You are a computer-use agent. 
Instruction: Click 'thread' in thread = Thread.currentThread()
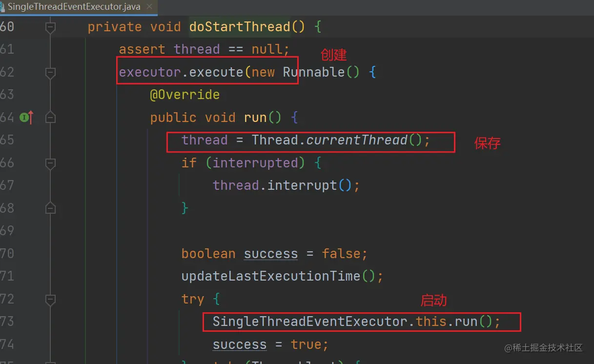point(205,140)
